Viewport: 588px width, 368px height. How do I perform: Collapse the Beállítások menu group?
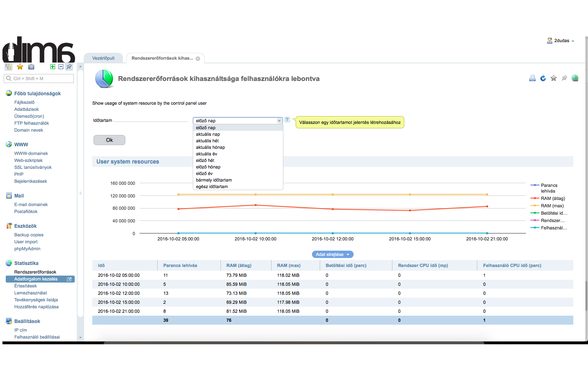[x=27, y=321]
